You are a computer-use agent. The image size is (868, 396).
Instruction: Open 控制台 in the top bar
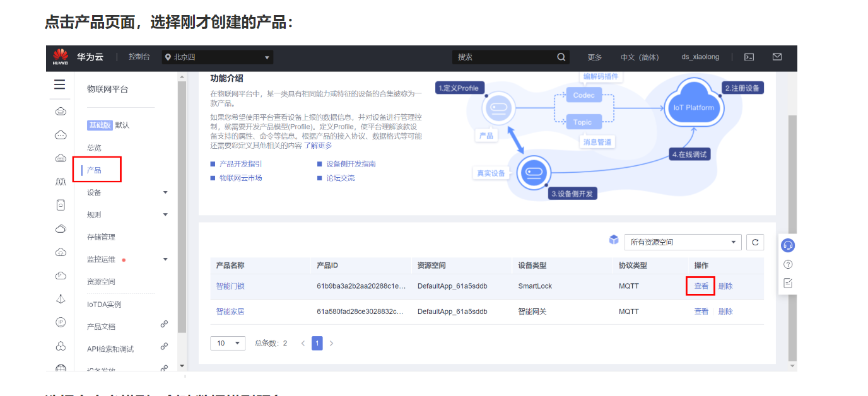(139, 57)
